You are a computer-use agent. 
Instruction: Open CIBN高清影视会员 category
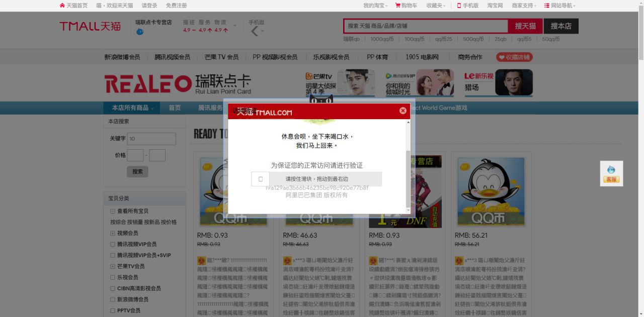(x=139, y=288)
